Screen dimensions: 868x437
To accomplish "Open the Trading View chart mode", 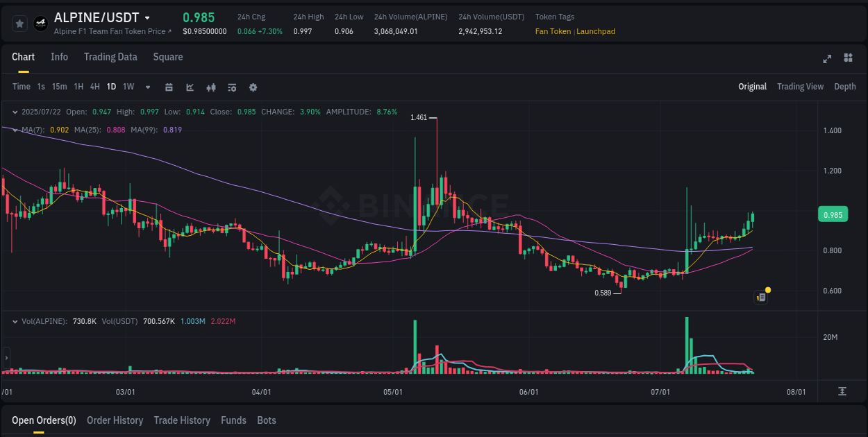I will [800, 87].
